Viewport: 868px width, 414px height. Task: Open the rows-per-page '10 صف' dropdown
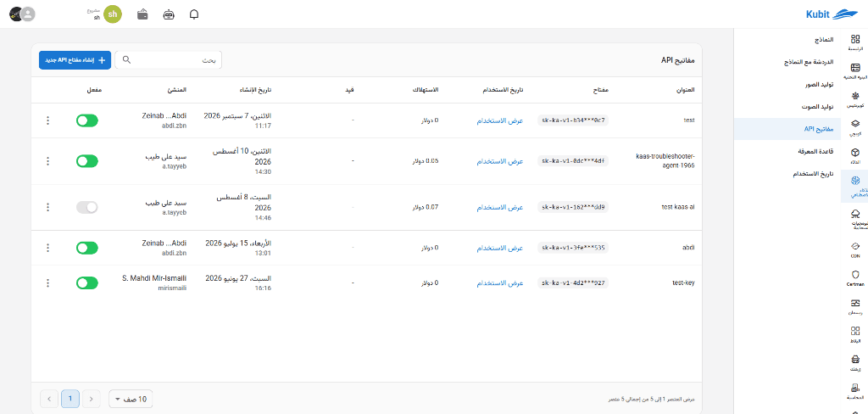(131, 399)
